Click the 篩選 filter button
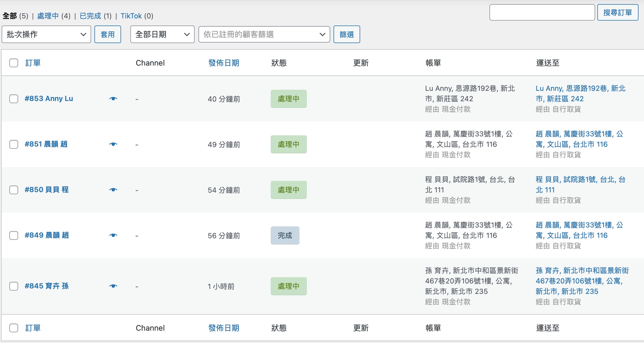Viewport: 644px width, 343px height. tap(346, 34)
